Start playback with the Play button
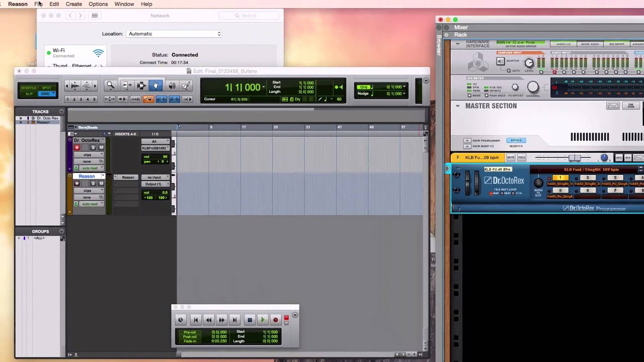This screenshot has width=644, height=362. click(263, 320)
